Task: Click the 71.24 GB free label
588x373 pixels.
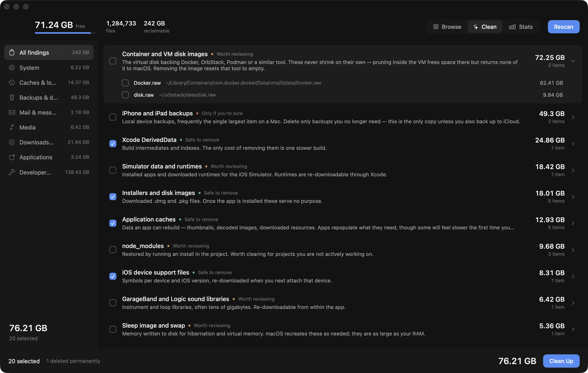Action: [60, 25]
